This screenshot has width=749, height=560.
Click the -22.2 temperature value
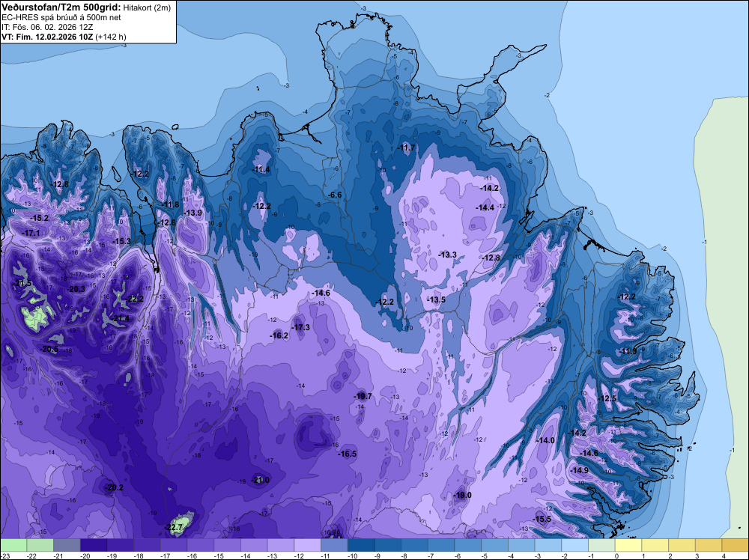135,299
